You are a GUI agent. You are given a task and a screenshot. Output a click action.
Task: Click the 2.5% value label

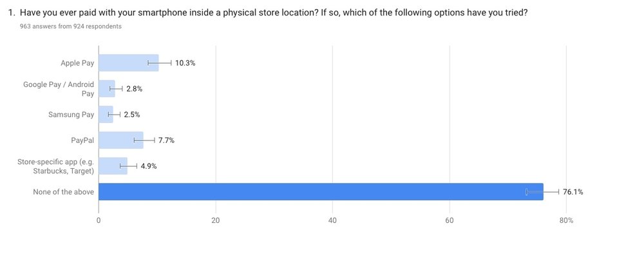132,115
